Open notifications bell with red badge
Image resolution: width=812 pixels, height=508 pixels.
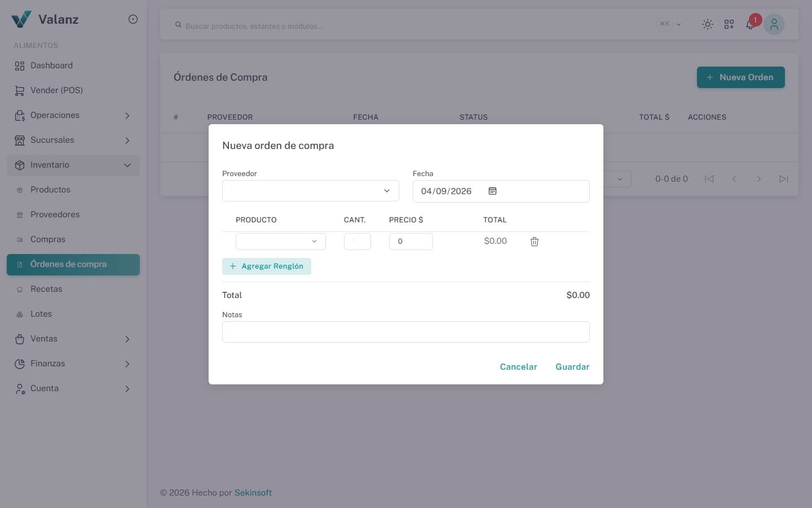(751, 24)
